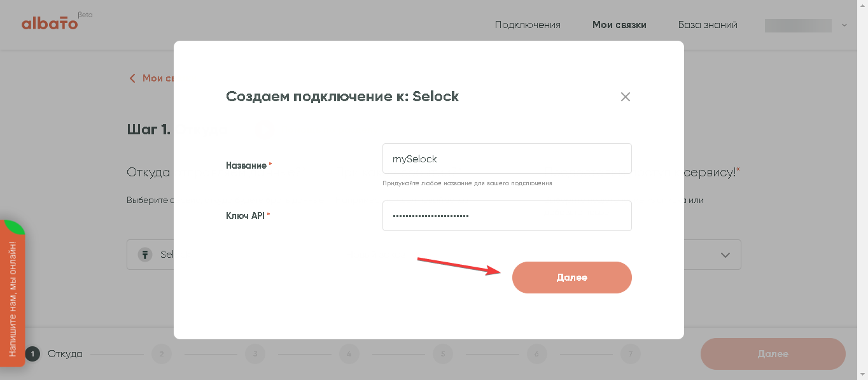Click the blurred user account name
Screen dimensions: 868x380
[x=798, y=25]
